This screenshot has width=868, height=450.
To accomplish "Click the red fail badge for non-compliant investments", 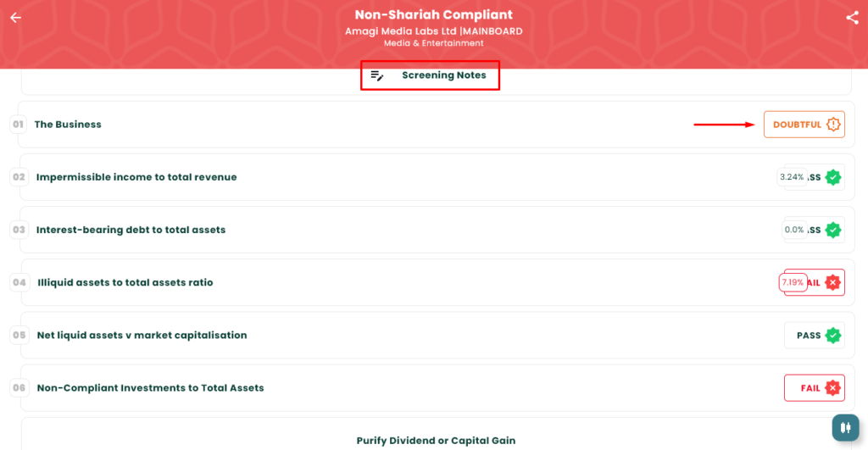I will 833,387.
